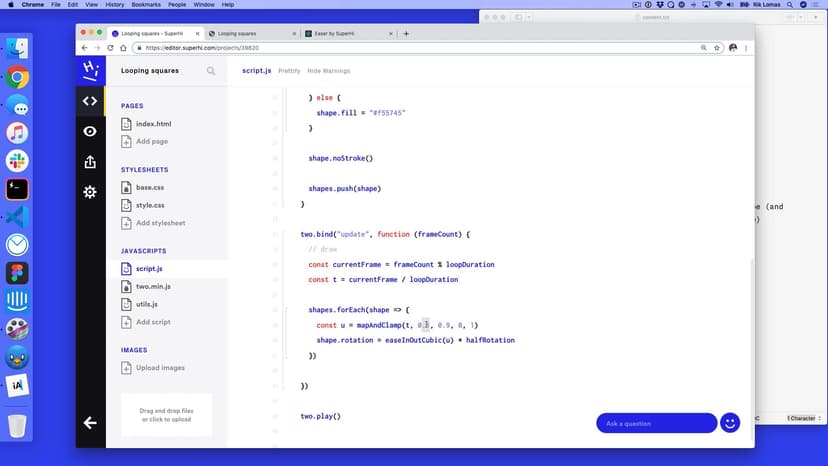Select two.min.js in Javascripts list
The height and width of the screenshot is (466, 828).
pos(154,287)
